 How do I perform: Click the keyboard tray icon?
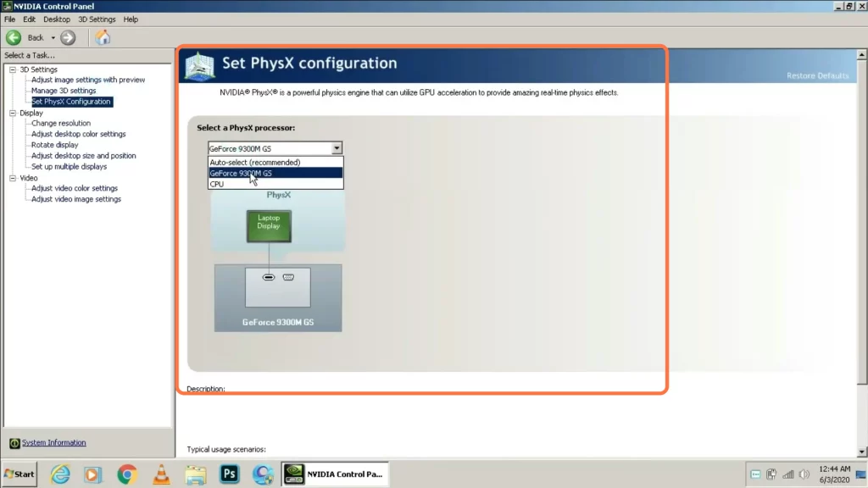(755, 474)
